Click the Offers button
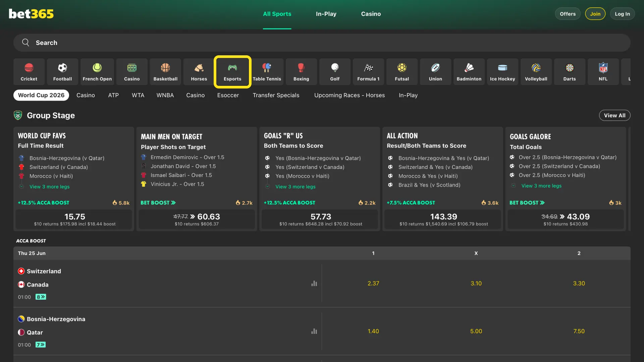The width and height of the screenshot is (644, 362). (568, 14)
